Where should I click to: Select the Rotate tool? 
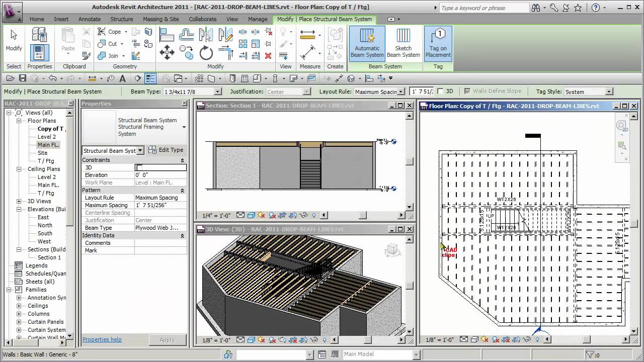206,52
